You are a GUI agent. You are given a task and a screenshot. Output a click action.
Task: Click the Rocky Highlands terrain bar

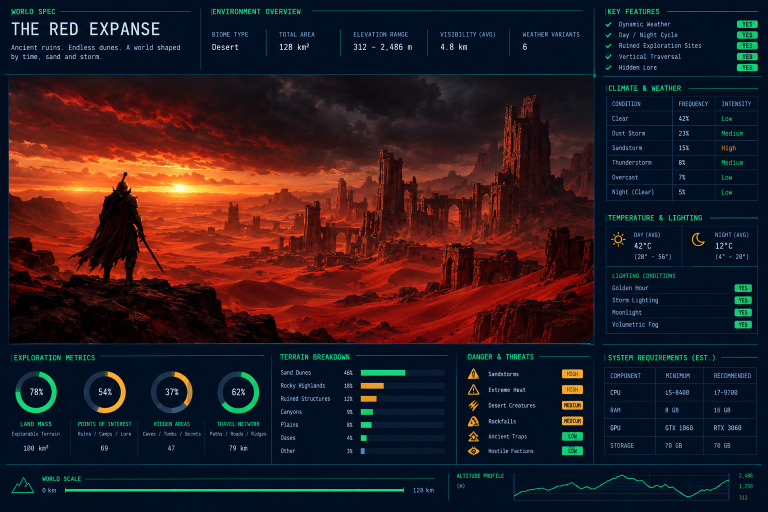[403, 386]
